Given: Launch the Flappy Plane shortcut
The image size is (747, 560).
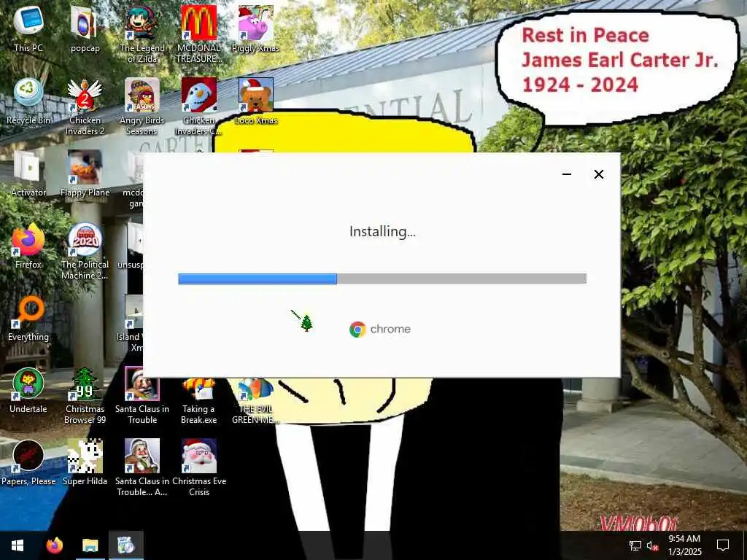Looking at the screenshot, I should 85,174.
